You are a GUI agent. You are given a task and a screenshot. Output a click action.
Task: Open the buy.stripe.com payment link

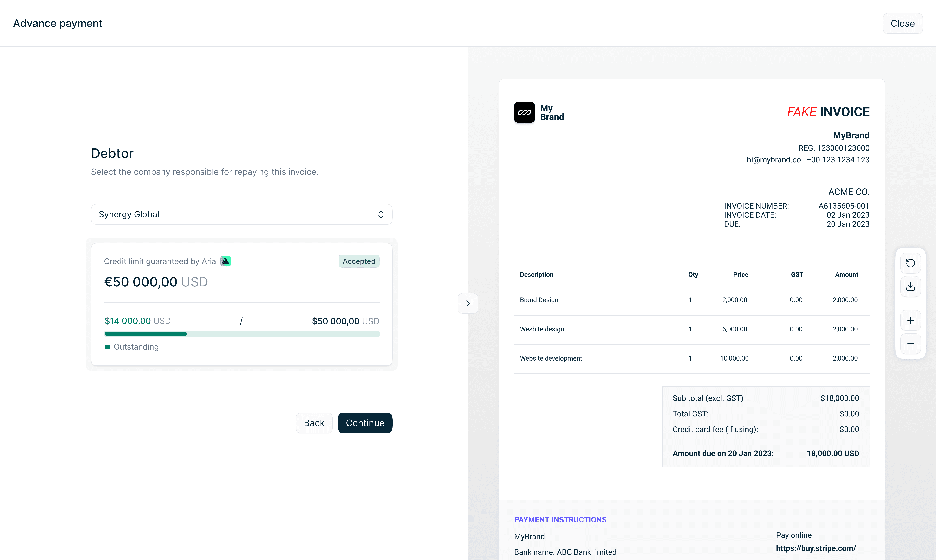(816, 548)
